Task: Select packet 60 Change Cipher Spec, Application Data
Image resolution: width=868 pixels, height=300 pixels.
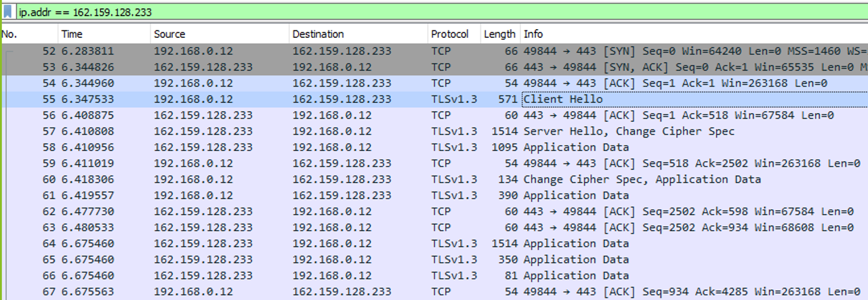Action: (x=434, y=179)
